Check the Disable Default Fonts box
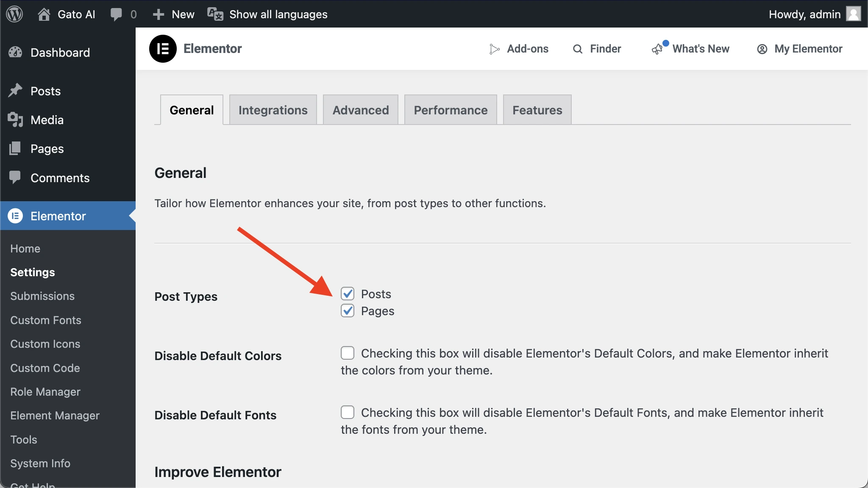Image resolution: width=868 pixels, height=488 pixels. point(348,412)
